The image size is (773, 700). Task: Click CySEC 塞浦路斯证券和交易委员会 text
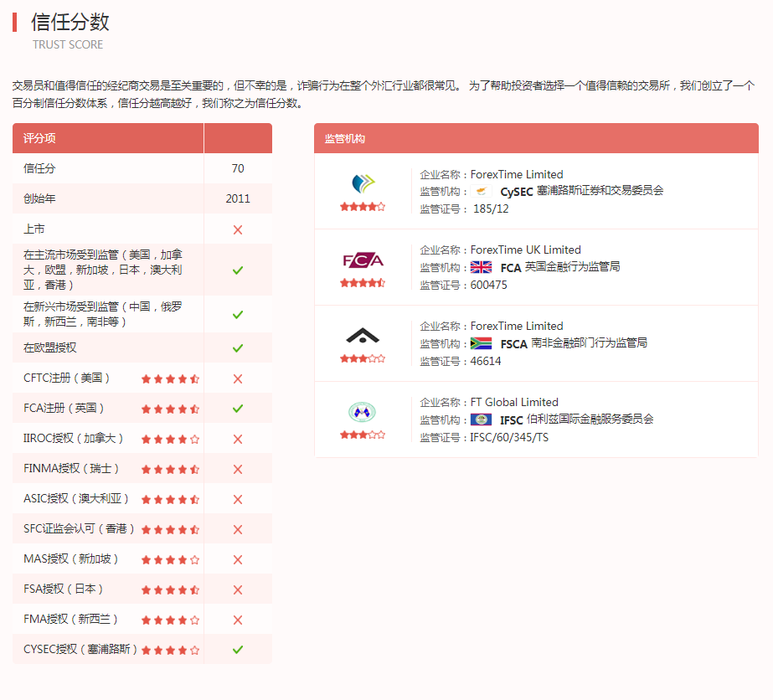582,191
